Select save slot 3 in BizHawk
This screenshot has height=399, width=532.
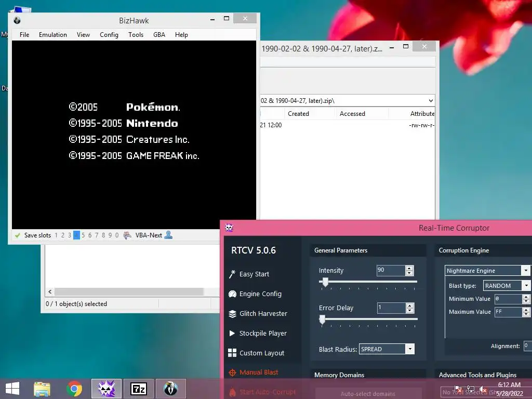pyautogui.click(x=70, y=235)
